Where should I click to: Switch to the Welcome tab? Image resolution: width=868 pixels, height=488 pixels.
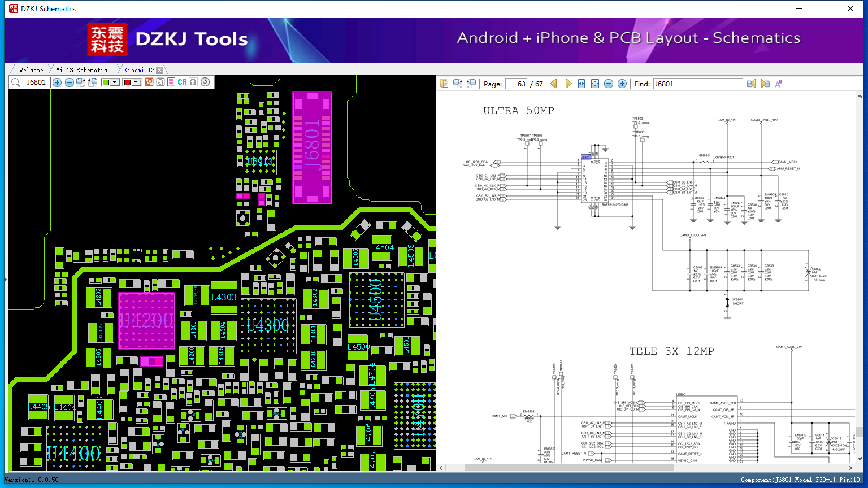(31, 70)
